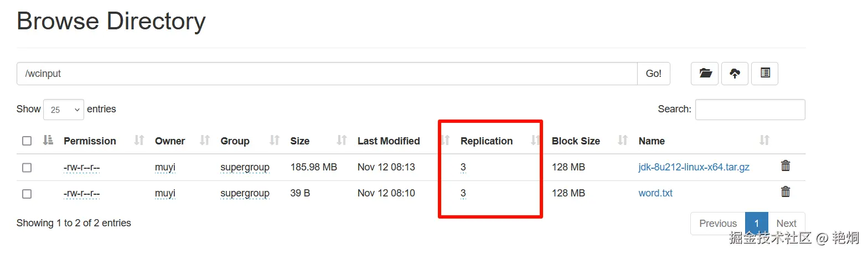
Task: Open the word.txt file link
Action: (655, 193)
